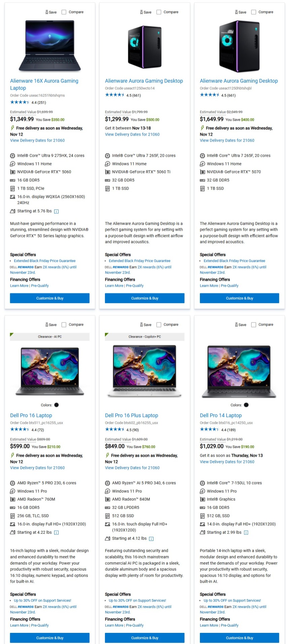The width and height of the screenshot is (286, 644).
Task: Click info icon next to 4.12 lbs
Action: tap(151, 539)
